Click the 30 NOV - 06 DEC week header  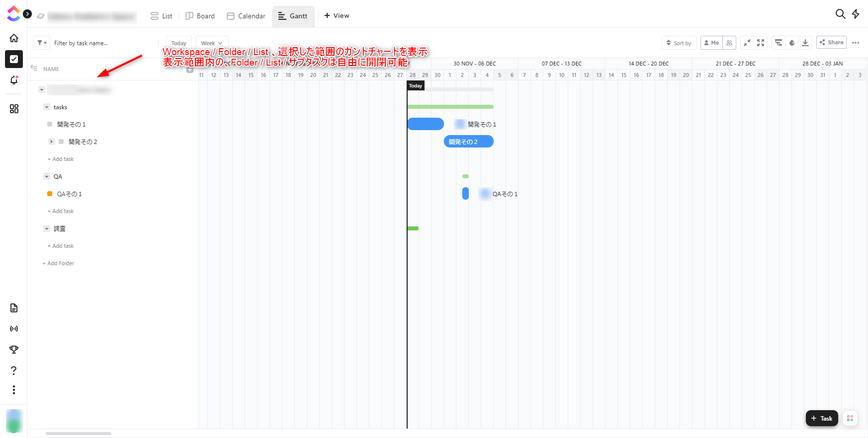475,64
